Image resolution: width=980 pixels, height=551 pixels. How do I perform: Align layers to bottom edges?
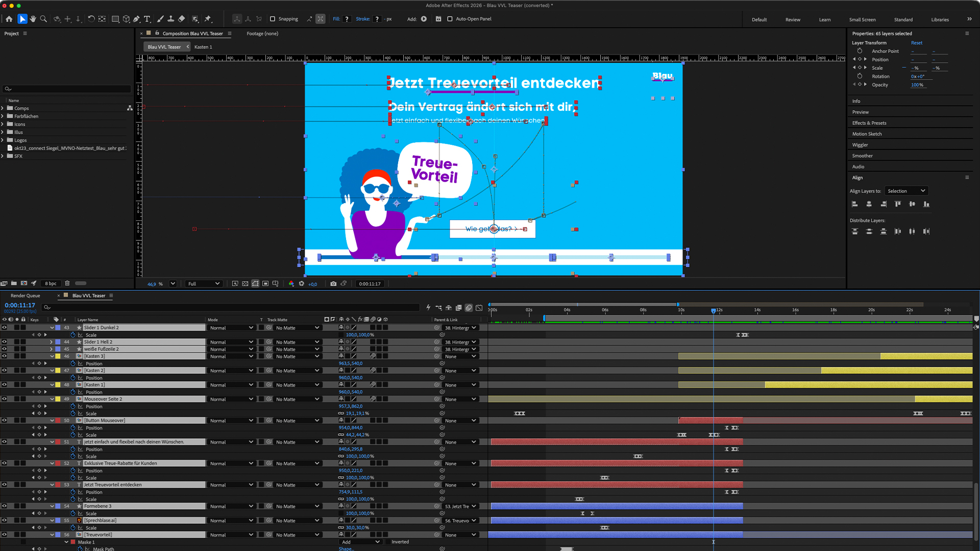click(926, 204)
